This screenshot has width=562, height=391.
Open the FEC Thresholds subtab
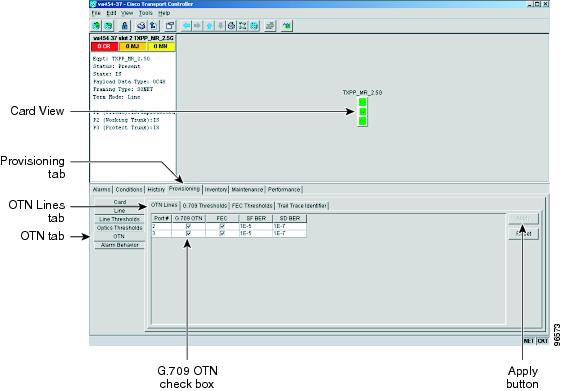(252, 206)
